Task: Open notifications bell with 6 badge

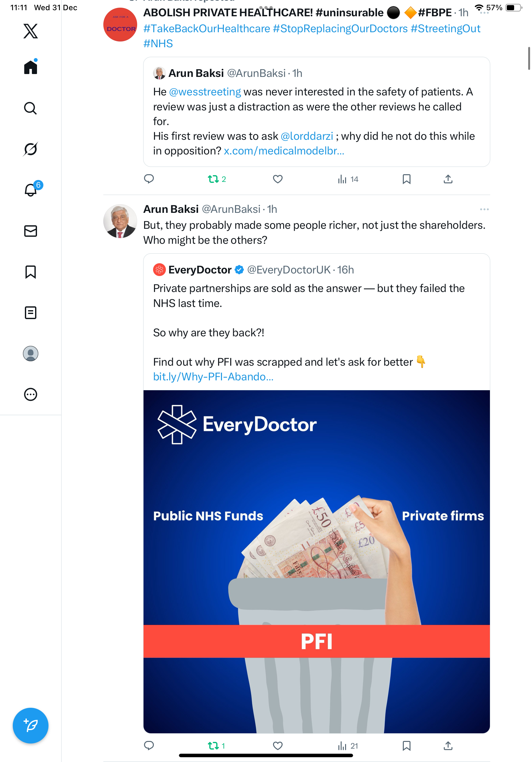Action: coord(32,189)
